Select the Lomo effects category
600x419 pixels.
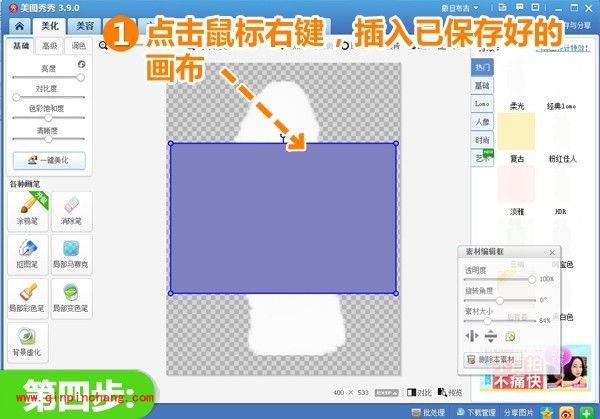[482, 104]
